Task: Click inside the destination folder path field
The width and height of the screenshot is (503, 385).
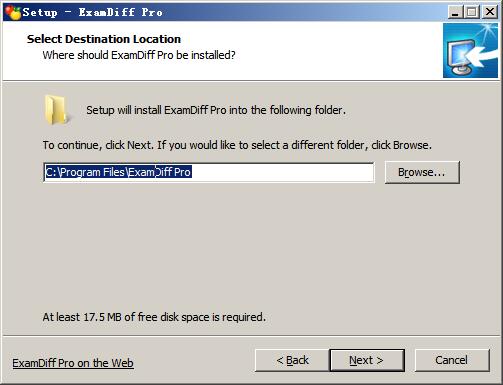Action: click(x=209, y=172)
